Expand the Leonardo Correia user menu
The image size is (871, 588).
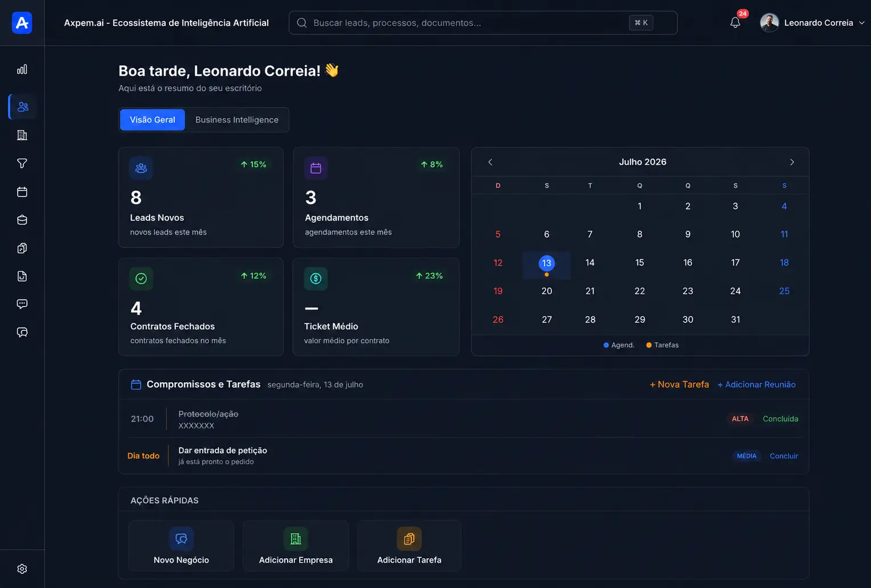(x=812, y=23)
